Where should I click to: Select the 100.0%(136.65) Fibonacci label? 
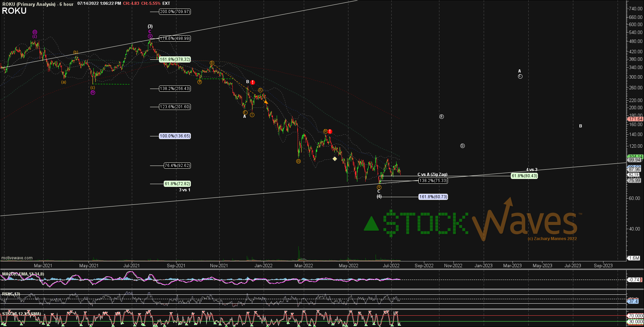click(x=175, y=136)
